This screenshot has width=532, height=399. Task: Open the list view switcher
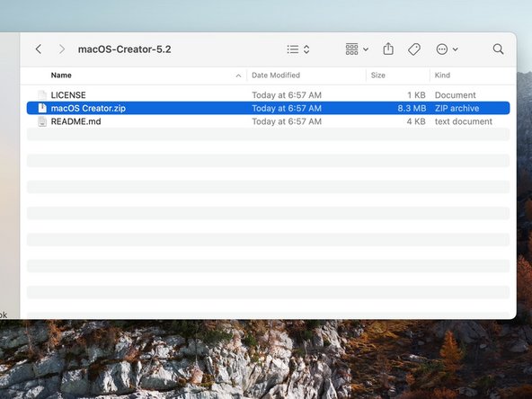point(297,49)
